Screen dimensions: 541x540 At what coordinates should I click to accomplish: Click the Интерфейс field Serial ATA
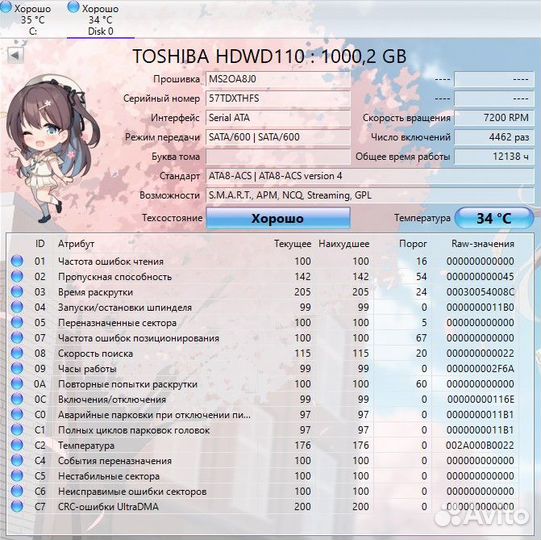(x=278, y=118)
